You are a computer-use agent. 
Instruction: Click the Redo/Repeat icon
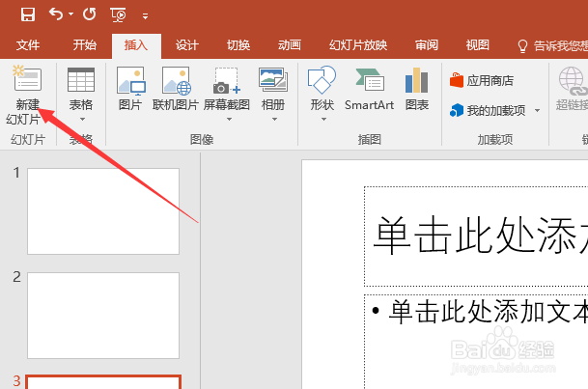tap(89, 14)
